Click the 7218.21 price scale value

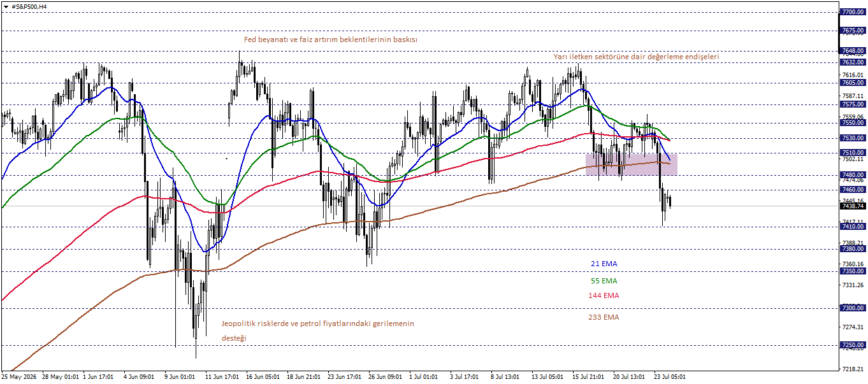pos(853,369)
